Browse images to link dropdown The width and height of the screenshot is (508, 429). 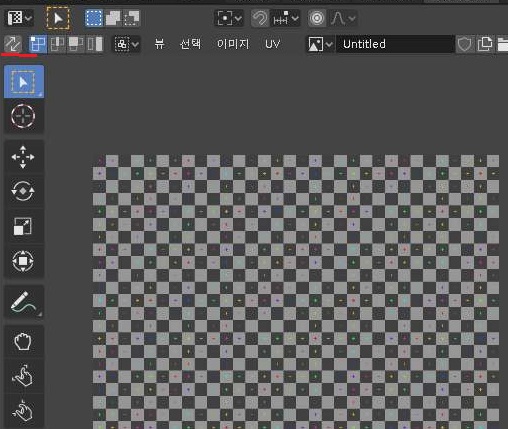click(320, 44)
